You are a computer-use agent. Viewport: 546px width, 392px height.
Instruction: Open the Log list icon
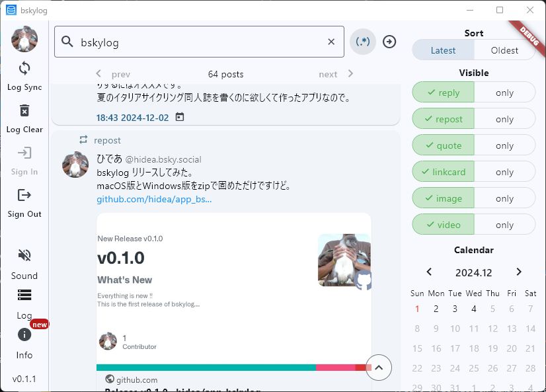24,295
